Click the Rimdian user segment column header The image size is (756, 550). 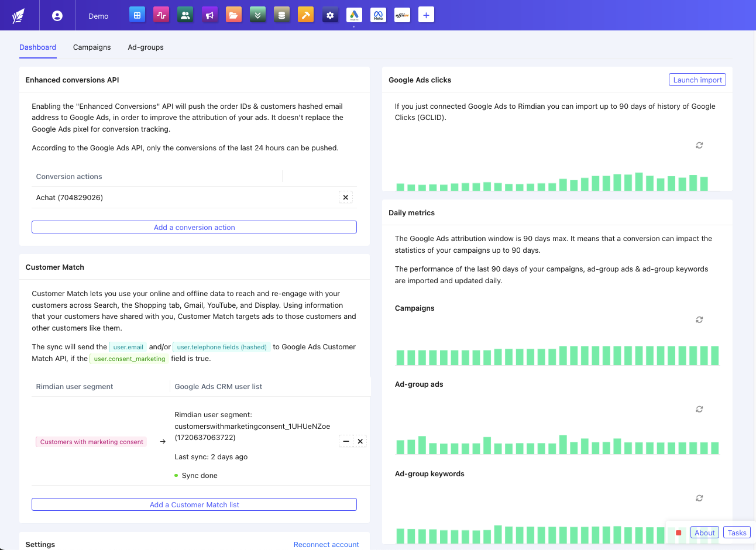(x=74, y=387)
